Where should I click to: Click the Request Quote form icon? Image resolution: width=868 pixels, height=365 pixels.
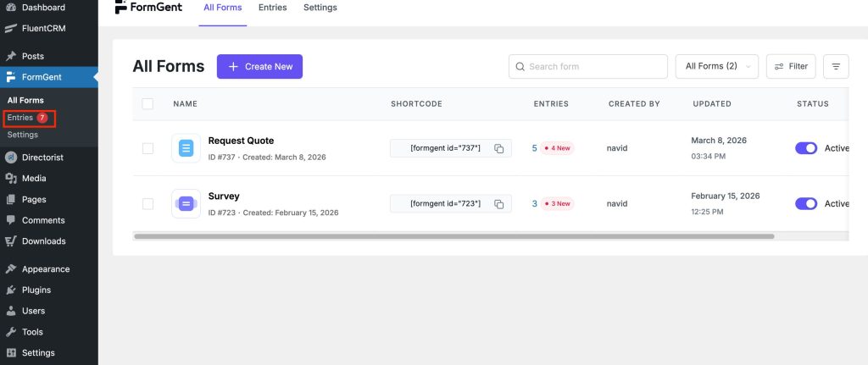186,148
